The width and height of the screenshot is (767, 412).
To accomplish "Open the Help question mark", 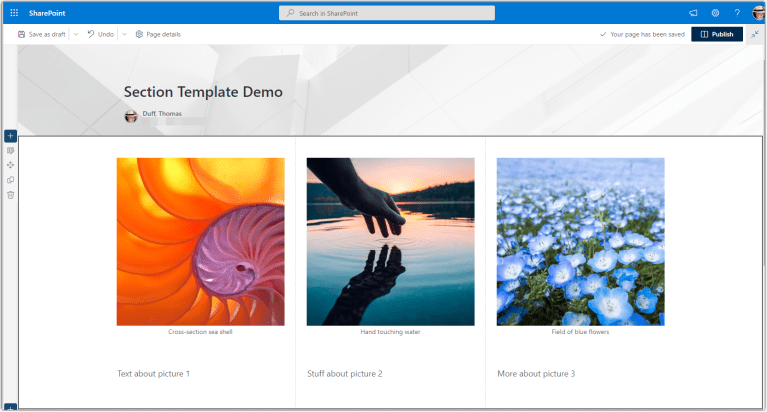I will 737,13.
